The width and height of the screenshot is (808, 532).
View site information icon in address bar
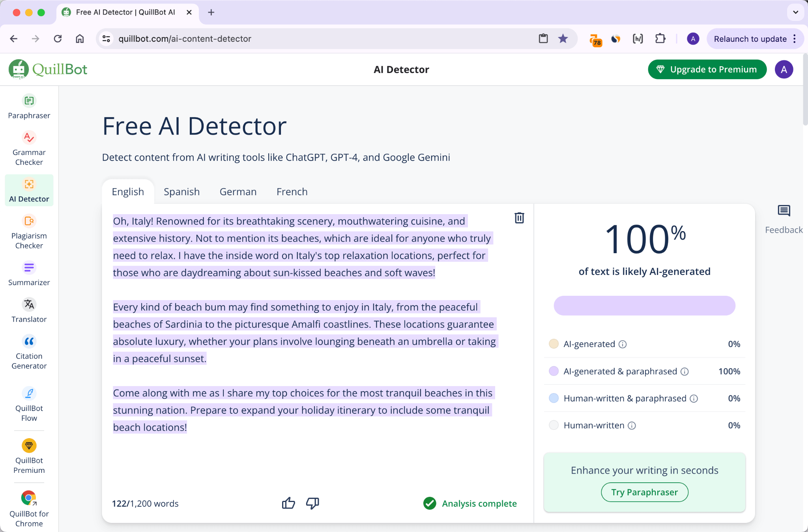tap(106, 39)
